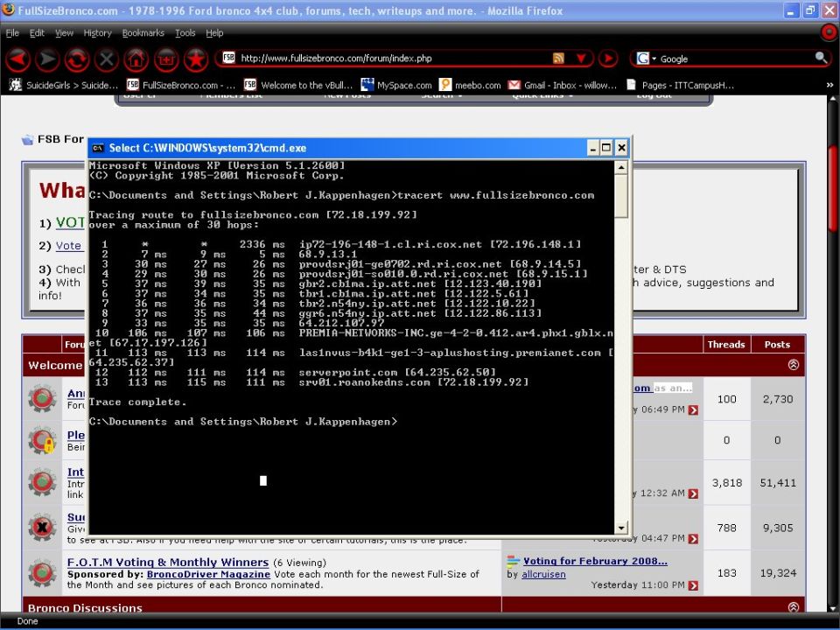Click the Forward navigation arrow
Image resolution: width=840 pixels, height=630 pixels.
[47, 59]
